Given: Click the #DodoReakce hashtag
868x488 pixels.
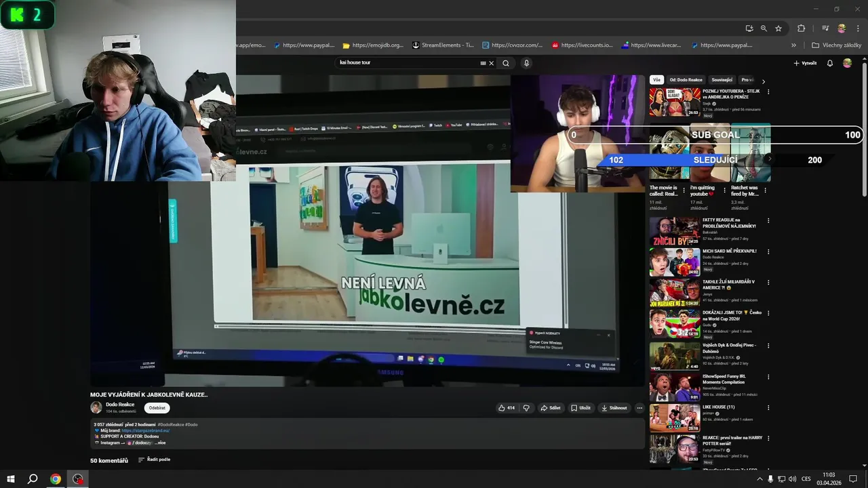Looking at the screenshot, I should (x=170, y=424).
